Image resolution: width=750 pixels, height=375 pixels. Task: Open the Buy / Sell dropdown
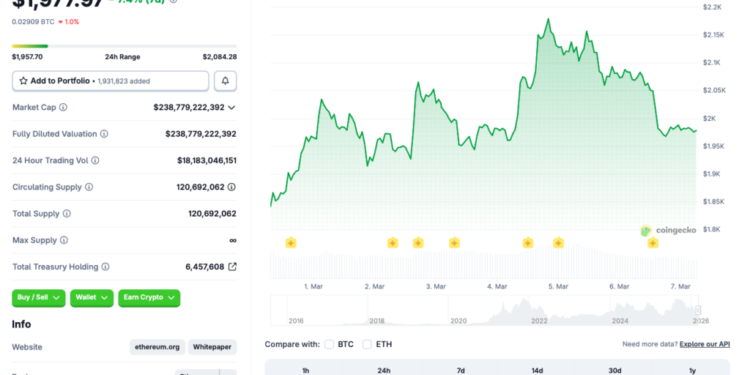click(38, 298)
